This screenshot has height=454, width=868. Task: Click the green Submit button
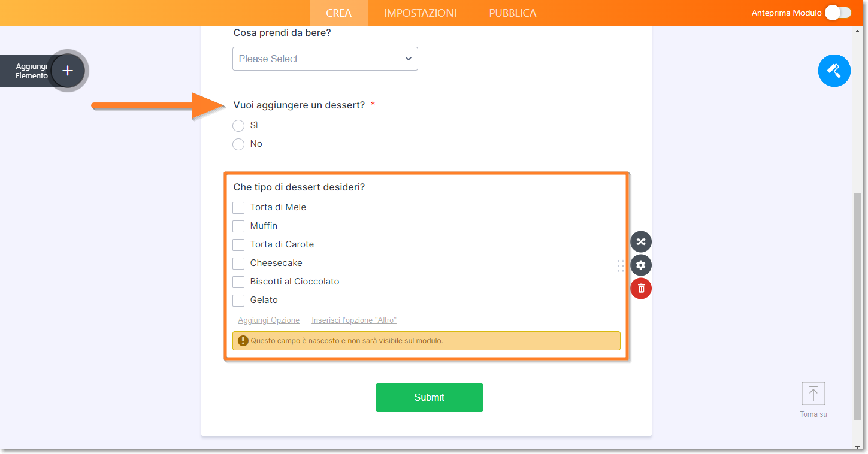(x=430, y=398)
